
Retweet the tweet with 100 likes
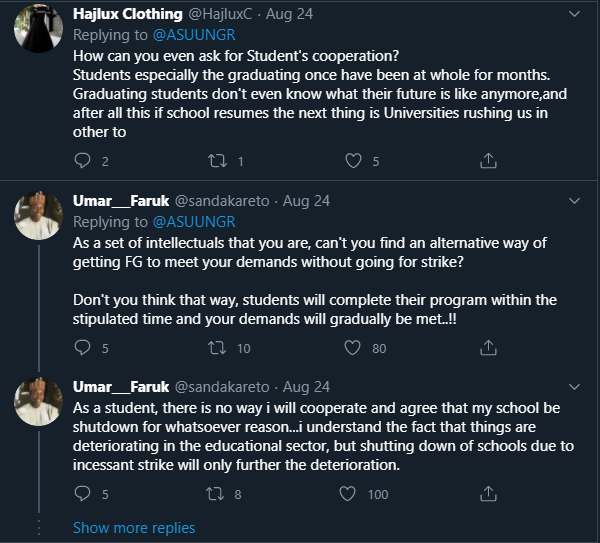(215, 493)
